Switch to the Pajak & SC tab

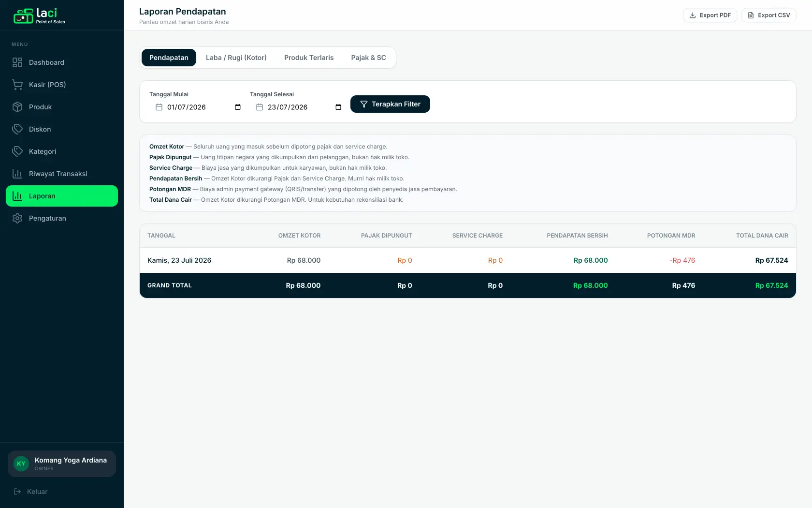coord(368,58)
